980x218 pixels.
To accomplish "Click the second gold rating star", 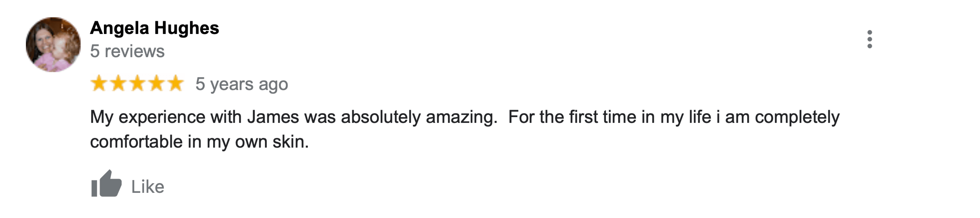I will click(x=118, y=83).
